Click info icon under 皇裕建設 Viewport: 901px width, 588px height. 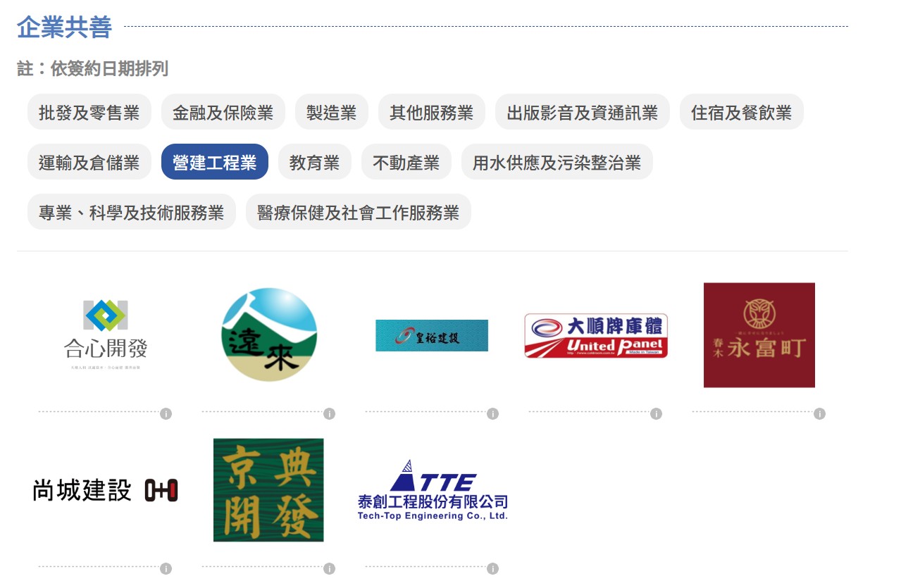(x=492, y=413)
